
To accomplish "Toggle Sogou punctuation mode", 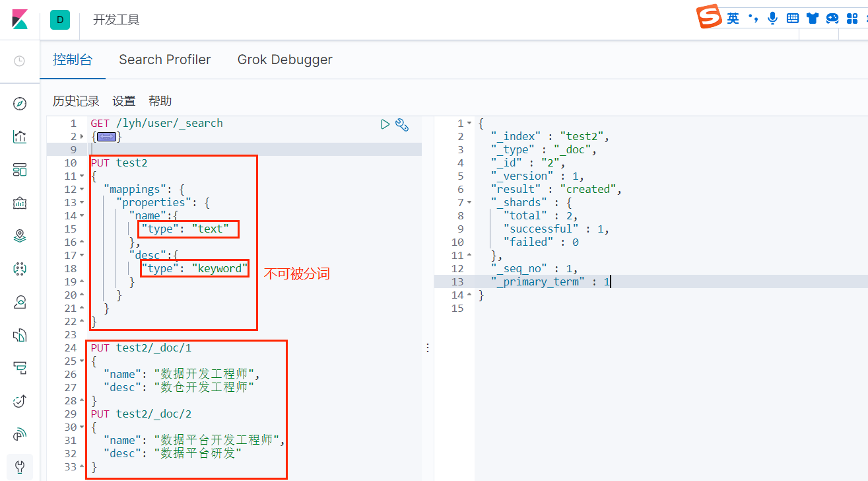I will (x=752, y=18).
